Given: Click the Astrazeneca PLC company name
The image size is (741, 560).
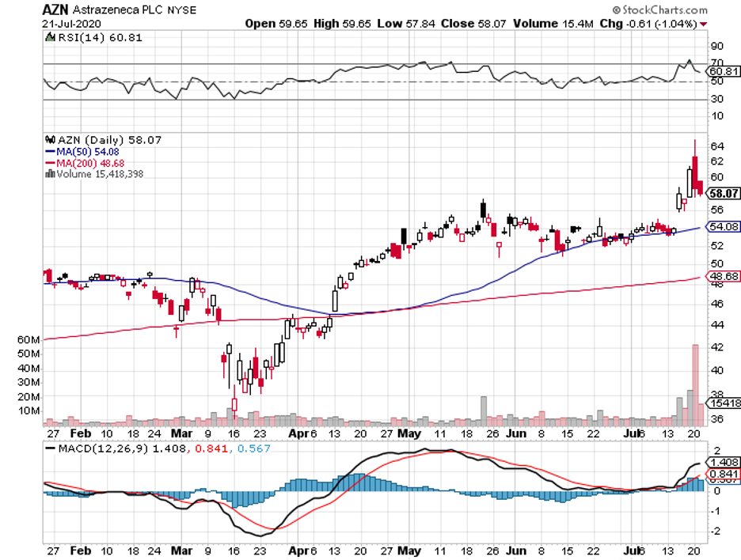Looking at the screenshot, I should tap(118, 10).
